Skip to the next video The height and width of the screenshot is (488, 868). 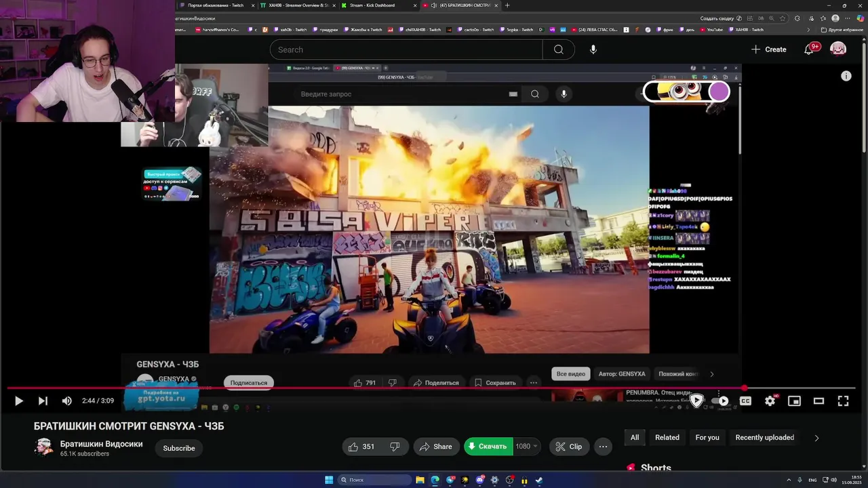[43, 401]
